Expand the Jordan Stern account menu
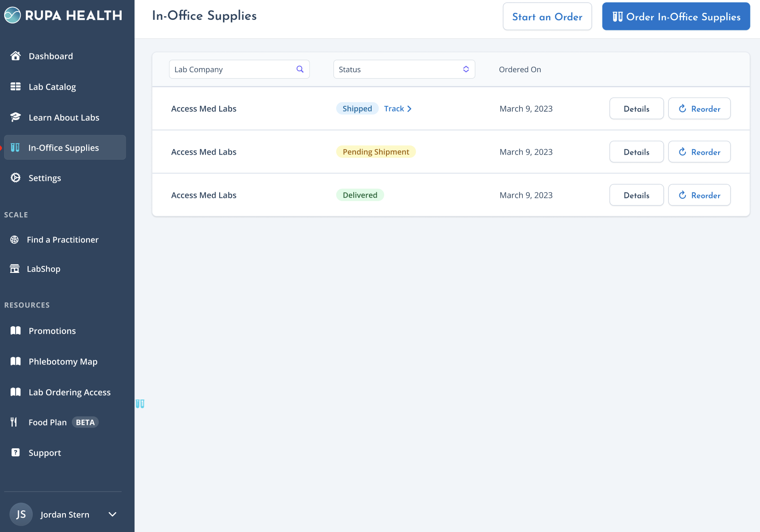 tap(112, 514)
